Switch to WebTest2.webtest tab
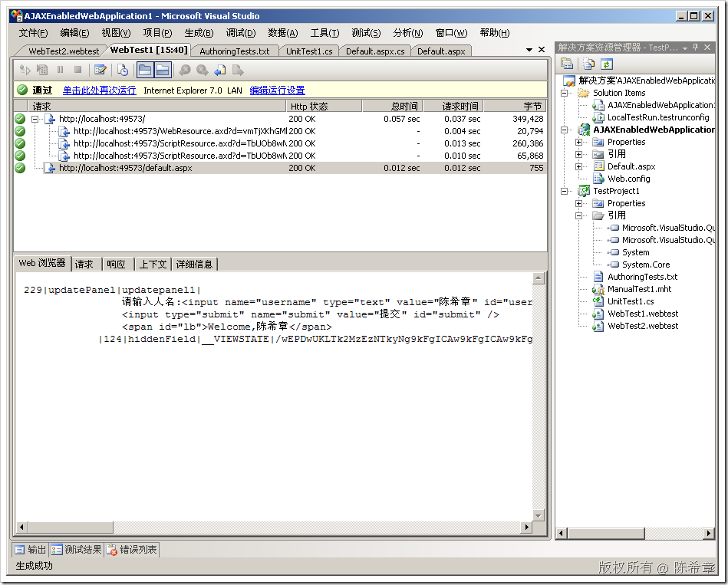Viewport: 728px width, 585px height. tap(64, 51)
